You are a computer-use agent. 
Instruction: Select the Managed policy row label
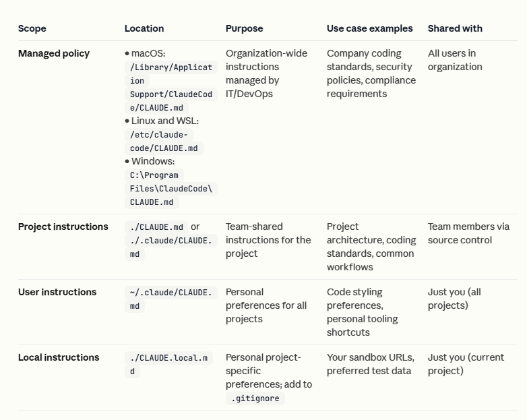point(54,53)
